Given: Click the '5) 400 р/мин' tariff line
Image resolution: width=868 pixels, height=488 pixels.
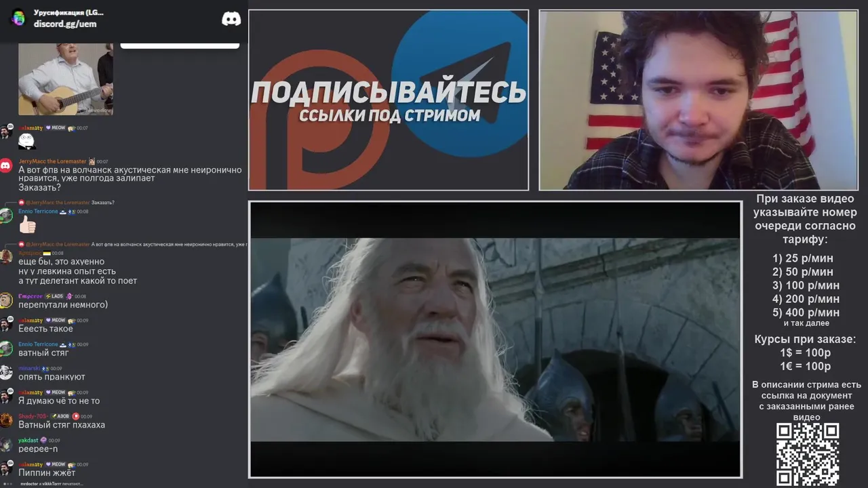Looking at the screenshot, I should point(806,312).
